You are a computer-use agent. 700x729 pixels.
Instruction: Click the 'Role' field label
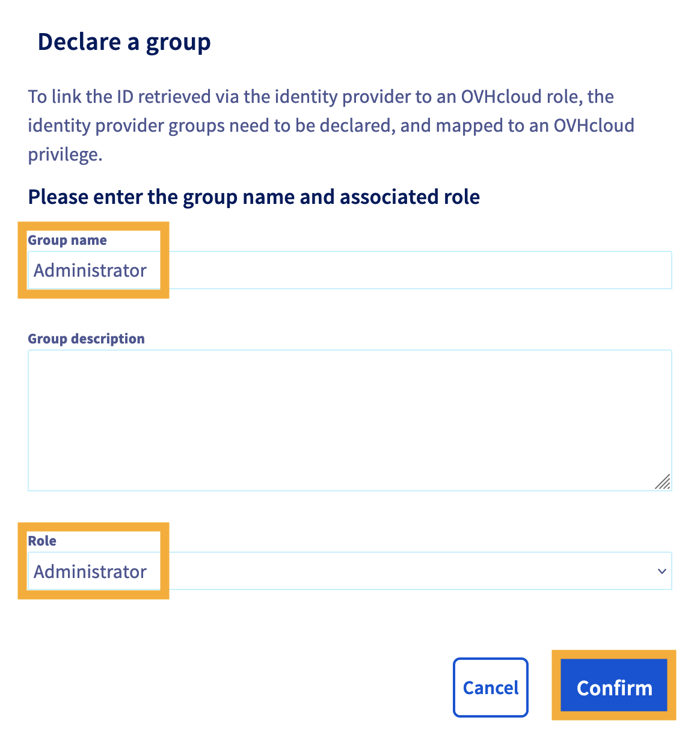pyautogui.click(x=42, y=541)
